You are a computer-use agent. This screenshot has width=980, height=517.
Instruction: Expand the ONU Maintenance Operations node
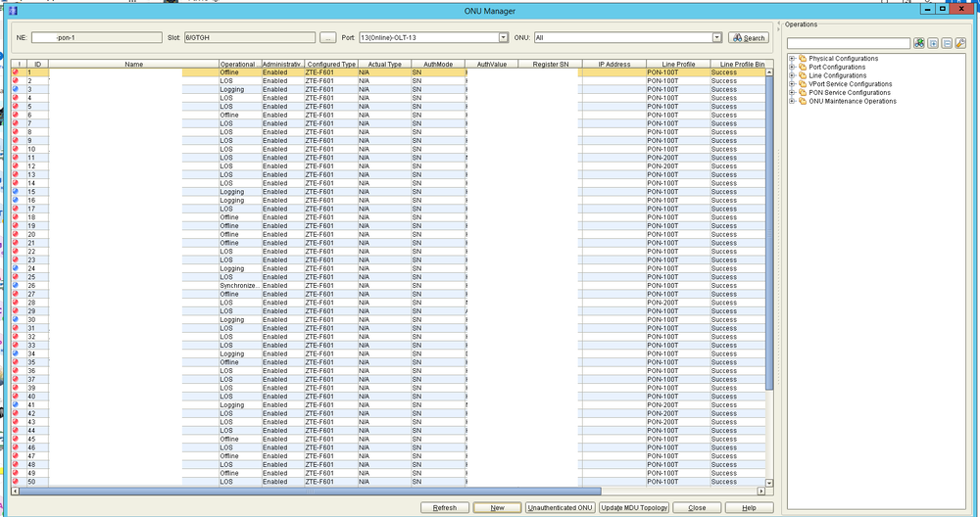coord(792,101)
